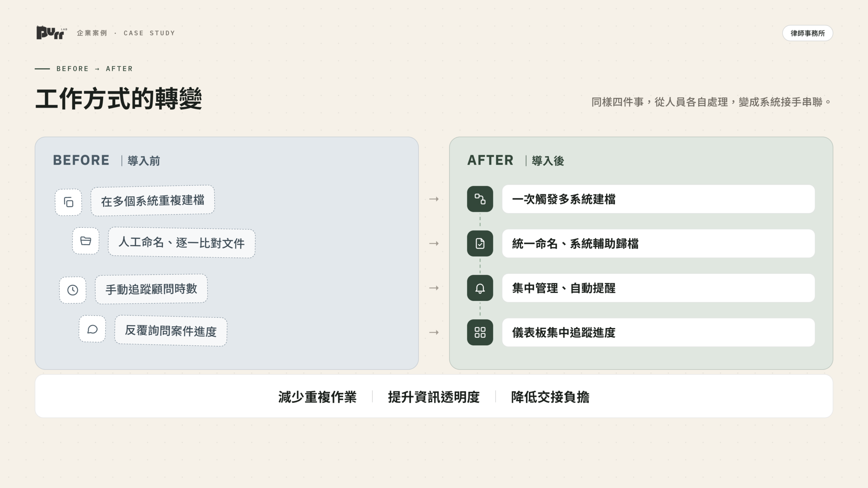Click the 減少重複作業 text
The width and height of the screenshot is (868, 488).
pos(317,397)
